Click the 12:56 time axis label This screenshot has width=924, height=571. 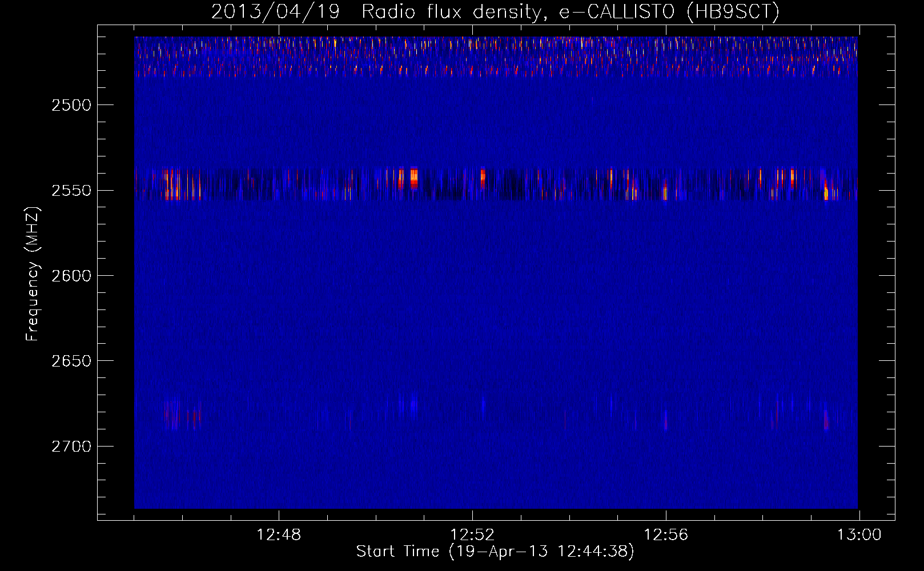(x=666, y=535)
